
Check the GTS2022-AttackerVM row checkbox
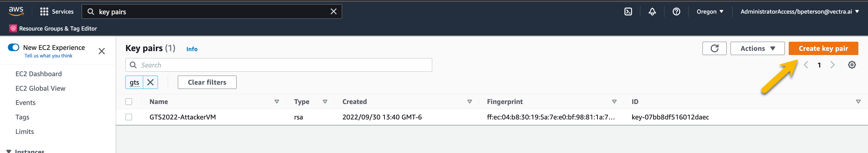pos(129,117)
